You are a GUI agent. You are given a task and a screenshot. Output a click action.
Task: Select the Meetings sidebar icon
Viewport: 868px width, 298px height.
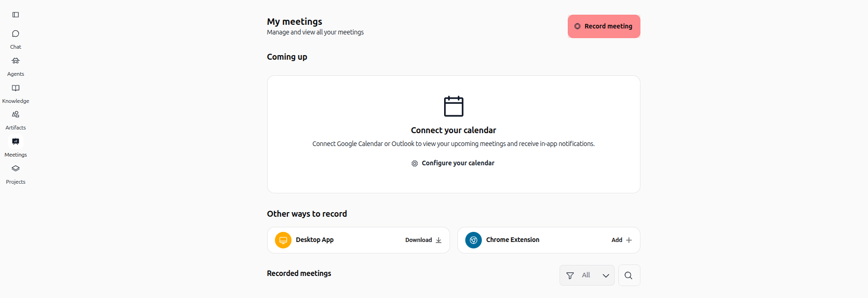(x=16, y=141)
